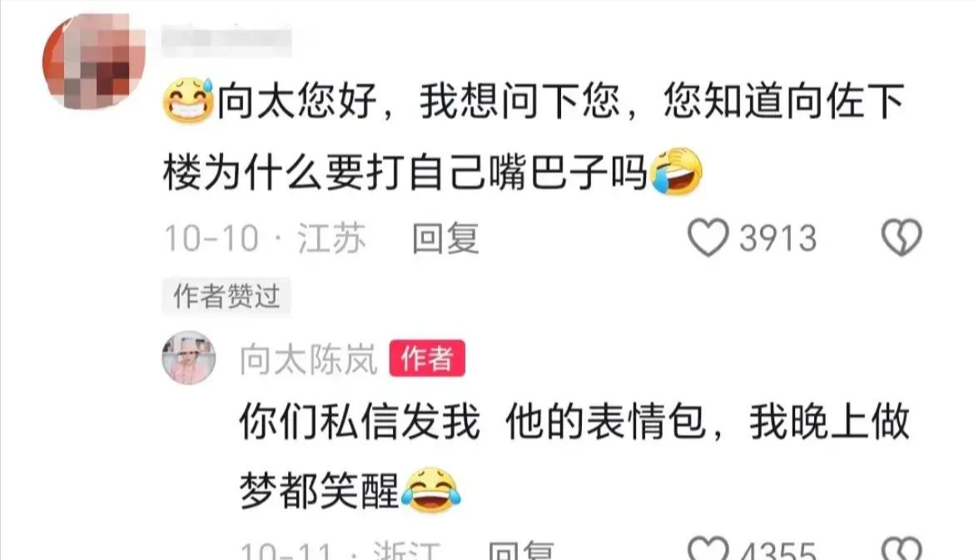974x560 pixels.
Task: Click the 10-10 · 江苏 timestamp
Action: point(266,239)
